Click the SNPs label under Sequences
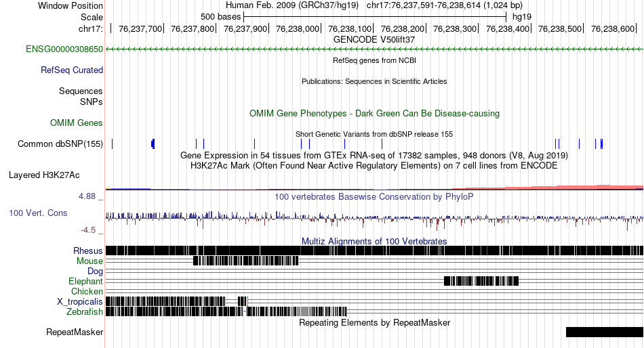This screenshot has height=348, width=644. 92,102
